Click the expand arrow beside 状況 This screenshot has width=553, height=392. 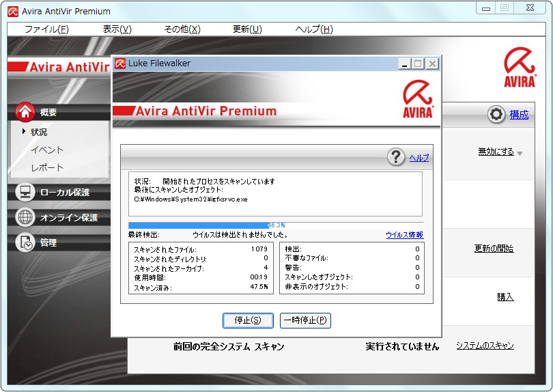click(x=24, y=131)
